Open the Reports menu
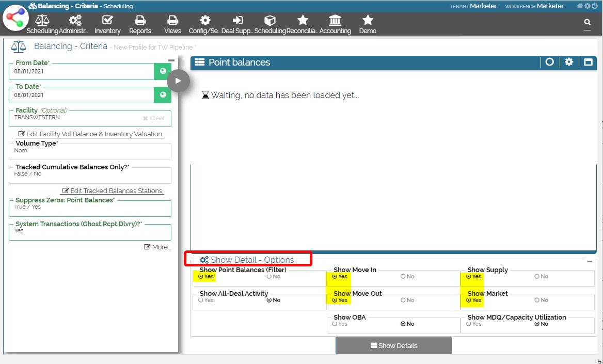Viewport: 603px width, 364px height. [x=140, y=24]
